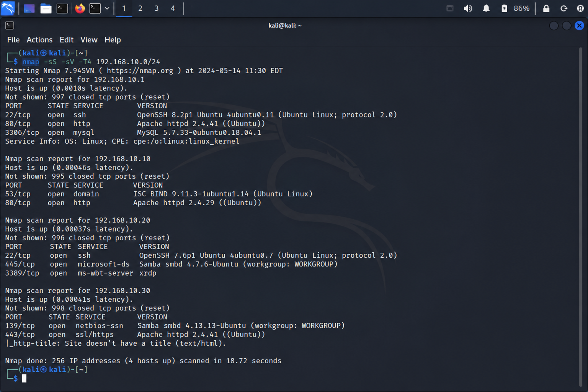Screen dimensions: 588x392
Task: Click the 'Not shown: 997 closed tcp ports' line
Action: 87,97
